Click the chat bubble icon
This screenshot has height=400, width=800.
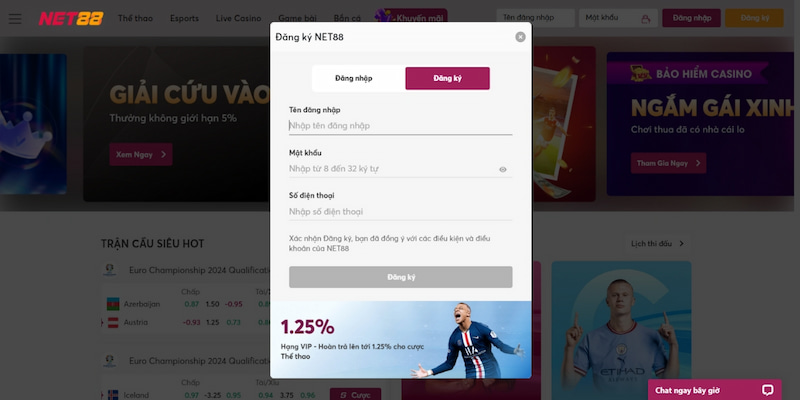(x=767, y=390)
